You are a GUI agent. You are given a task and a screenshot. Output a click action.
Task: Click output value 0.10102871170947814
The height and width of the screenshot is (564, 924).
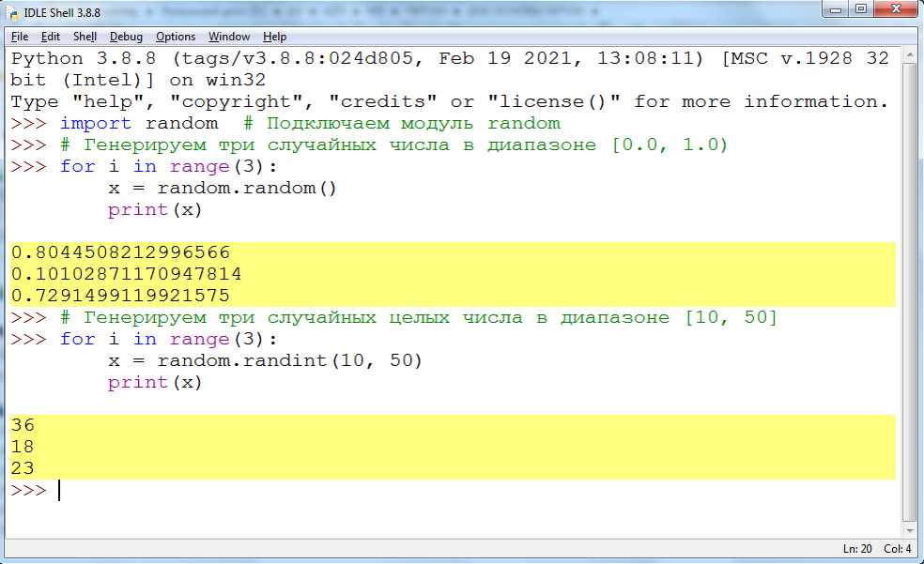(x=126, y=274)
